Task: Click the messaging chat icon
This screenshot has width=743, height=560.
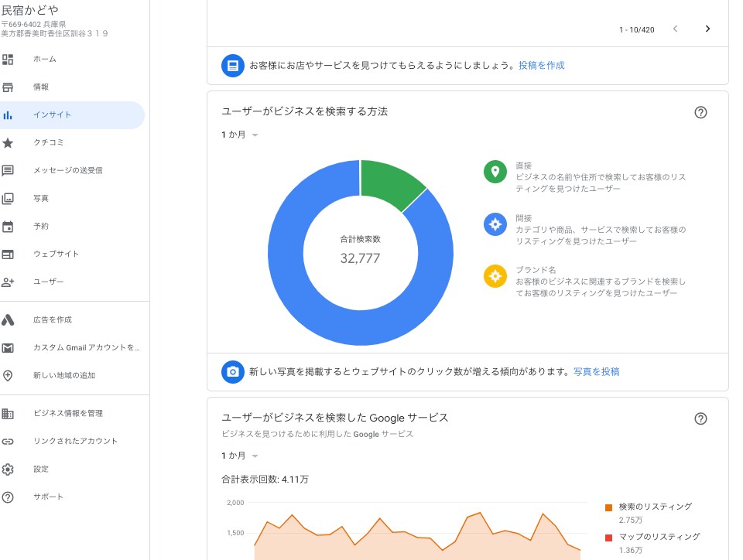Action: [x=8, y=170]
